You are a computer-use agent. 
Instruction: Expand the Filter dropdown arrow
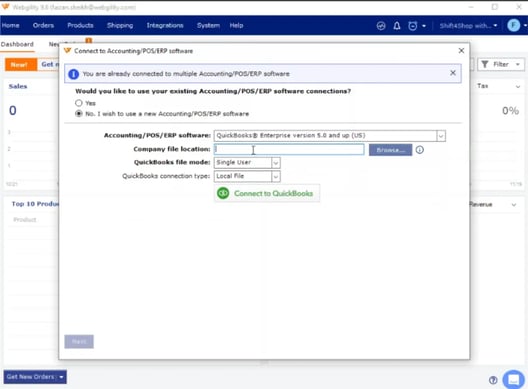[x=518, y=64]
